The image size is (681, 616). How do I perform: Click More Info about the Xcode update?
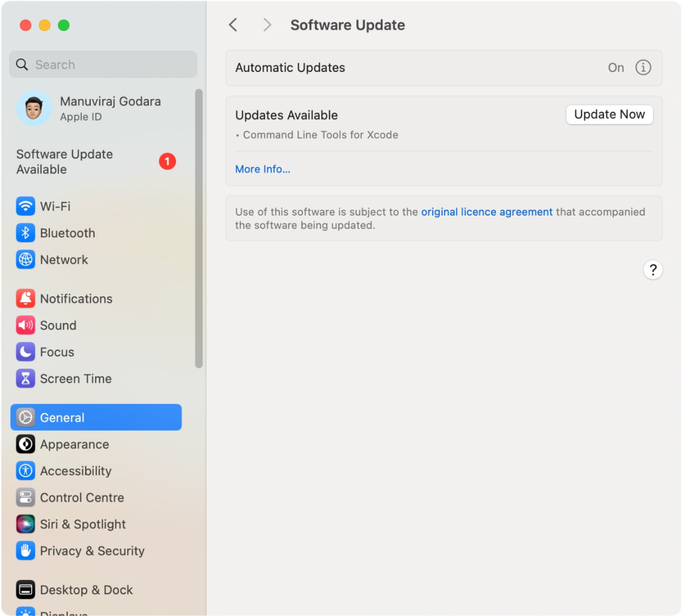(262, 169)
